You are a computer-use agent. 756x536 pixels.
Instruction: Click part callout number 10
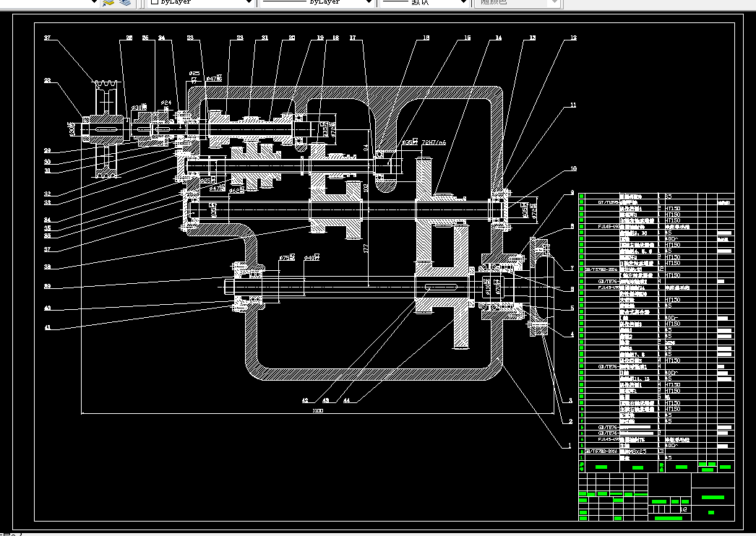click(573, 168)
